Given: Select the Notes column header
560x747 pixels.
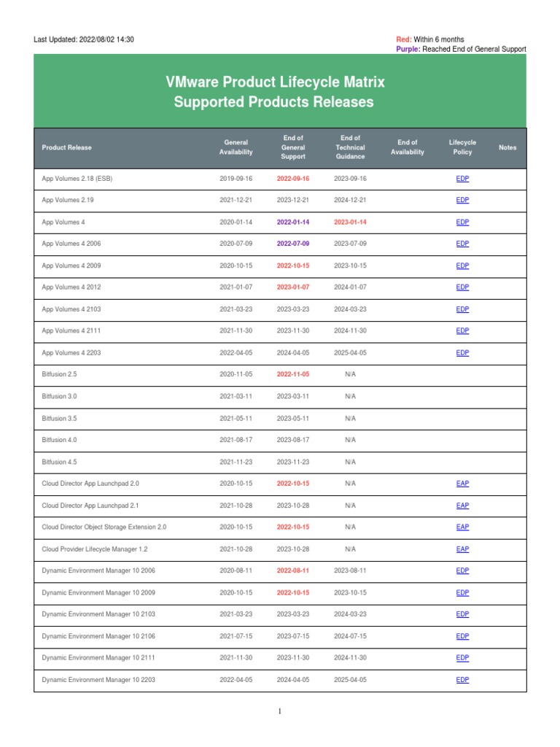Looking at the screenshot, I should (507, 147).
